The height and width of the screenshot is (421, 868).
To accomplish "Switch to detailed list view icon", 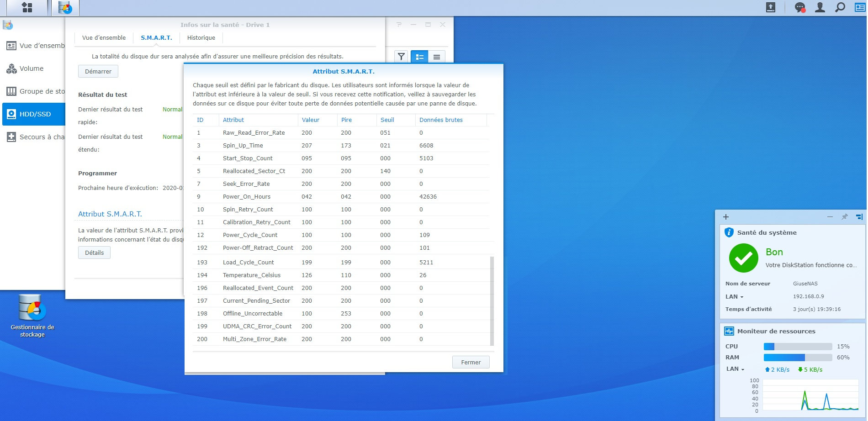I will 419,57.
